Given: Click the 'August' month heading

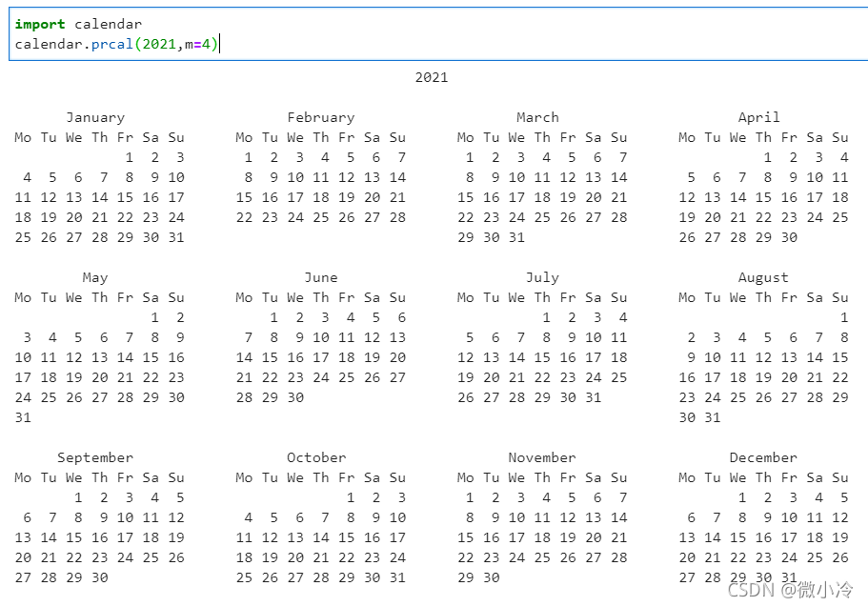Looking at the screenshot, I should [763, 277].
